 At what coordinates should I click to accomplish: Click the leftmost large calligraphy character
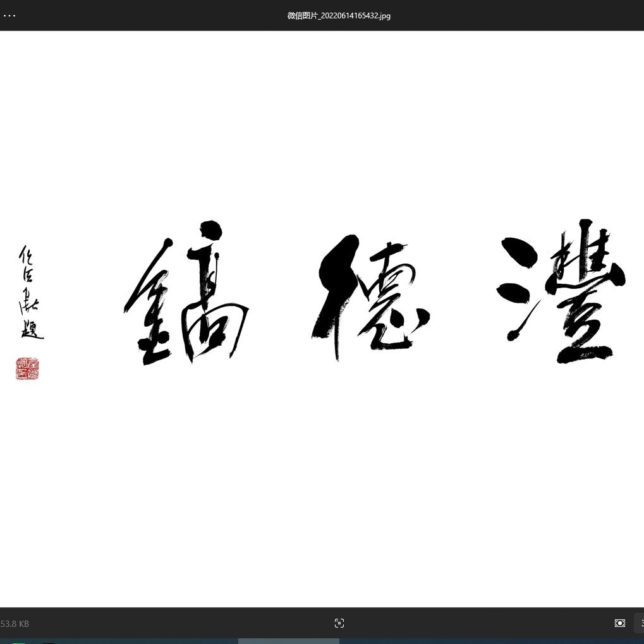tap(186, 294)
